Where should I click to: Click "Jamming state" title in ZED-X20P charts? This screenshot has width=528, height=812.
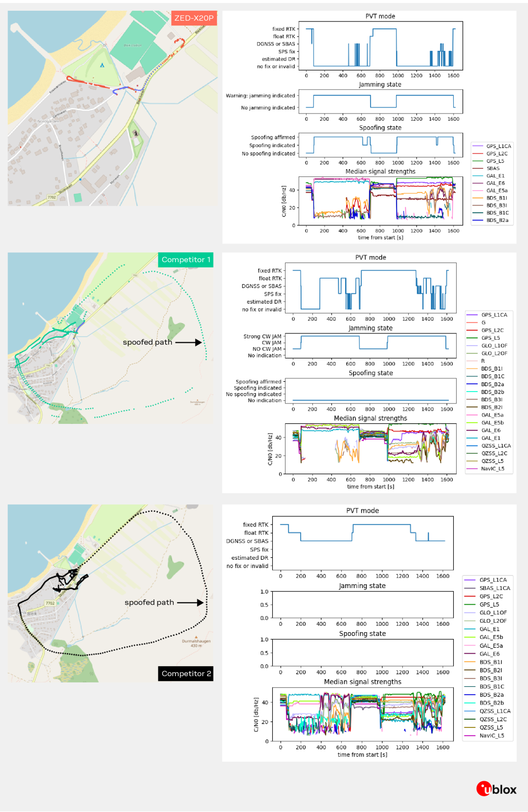380,85
